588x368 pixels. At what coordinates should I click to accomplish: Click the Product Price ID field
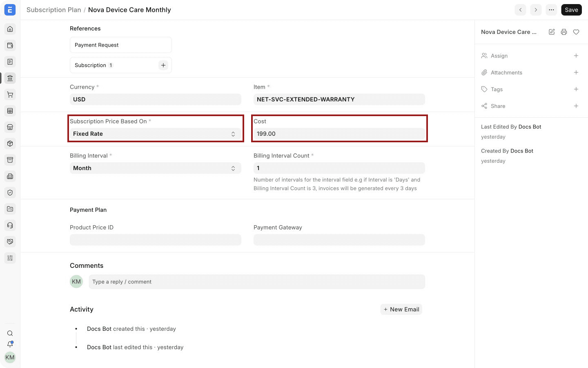coord(156,240)
